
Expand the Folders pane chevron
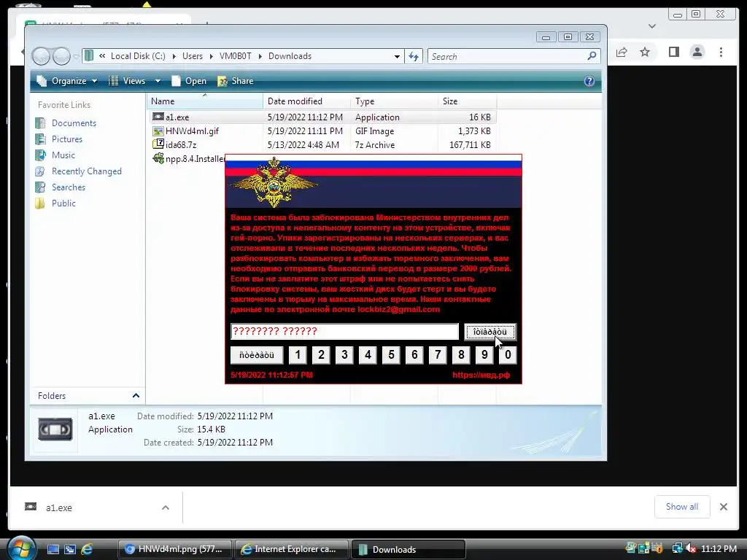coord(136,396)
